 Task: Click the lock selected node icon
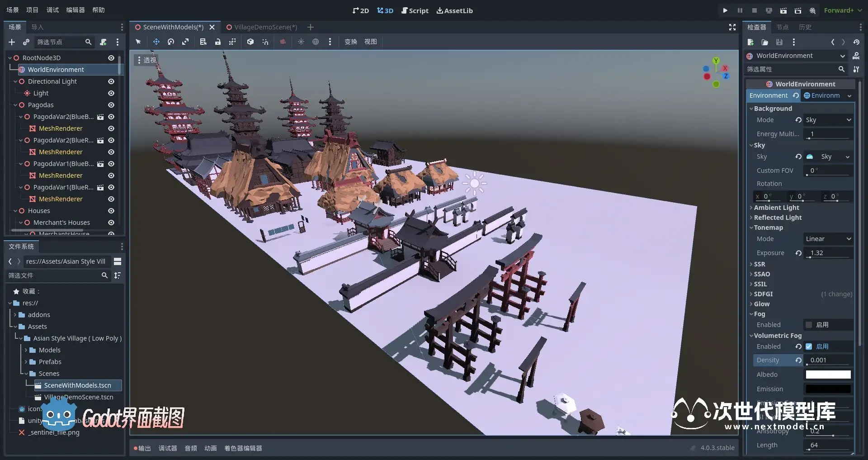tap(218, 42)
